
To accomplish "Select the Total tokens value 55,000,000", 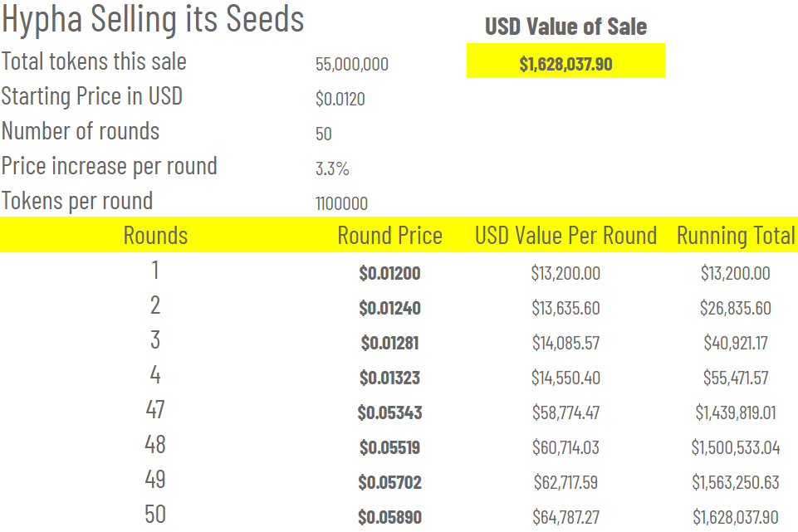I will pyautogui.click(x=351, y=65).
